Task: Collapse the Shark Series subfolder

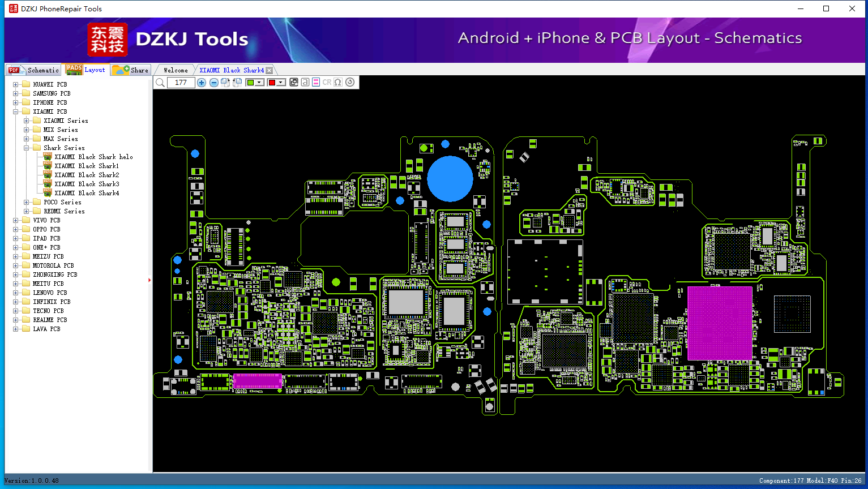Action: (x=27, y=148)
